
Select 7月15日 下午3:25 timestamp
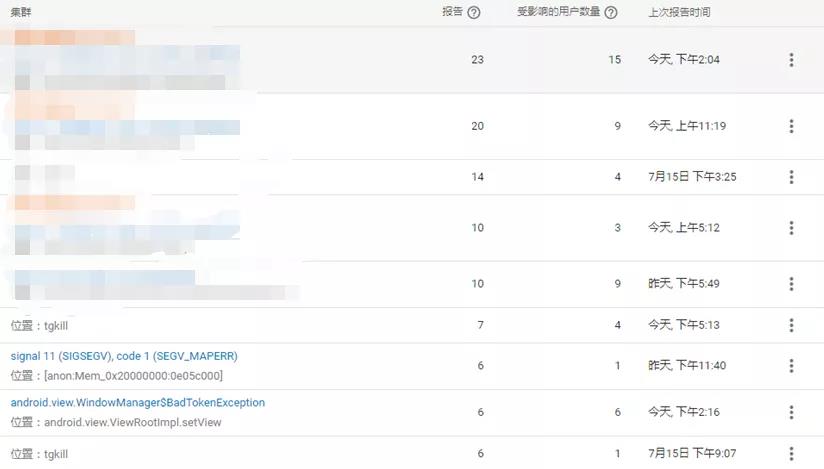pyautogui.click(x=692, y=177)
